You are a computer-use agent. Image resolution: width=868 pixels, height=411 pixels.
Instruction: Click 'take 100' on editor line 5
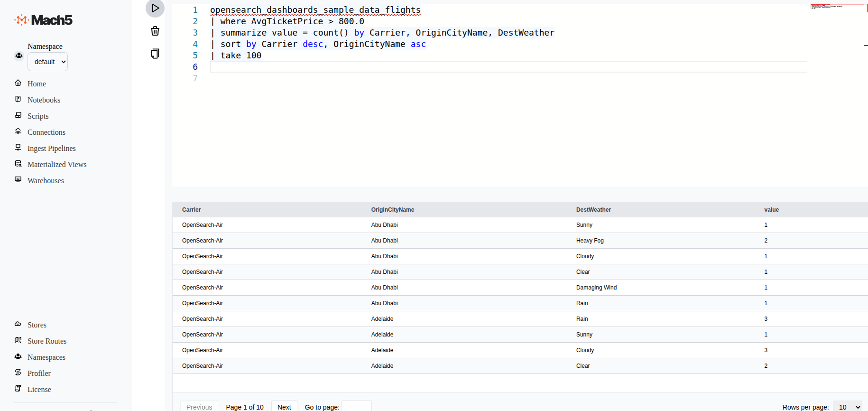click(x=241, y=56)
